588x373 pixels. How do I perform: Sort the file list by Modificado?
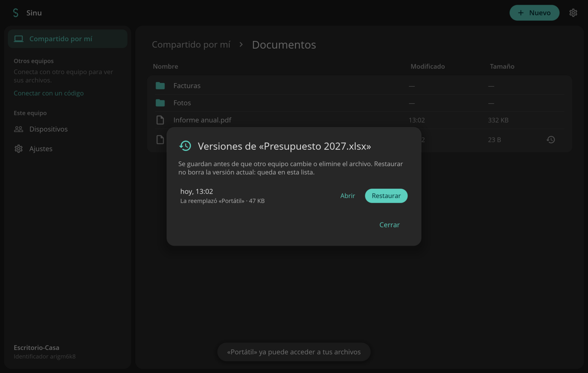click(x=428, y=66)
